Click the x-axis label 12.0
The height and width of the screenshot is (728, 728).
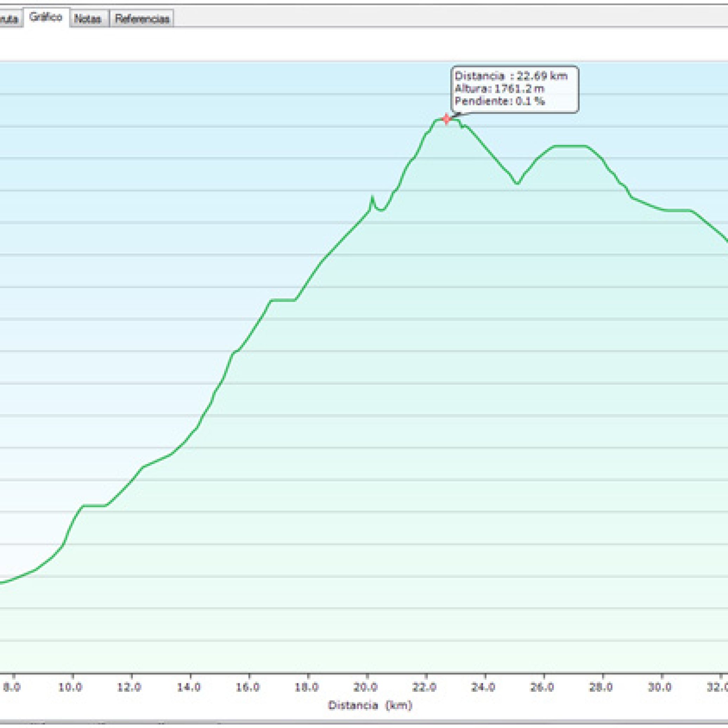tap(129, 687)
